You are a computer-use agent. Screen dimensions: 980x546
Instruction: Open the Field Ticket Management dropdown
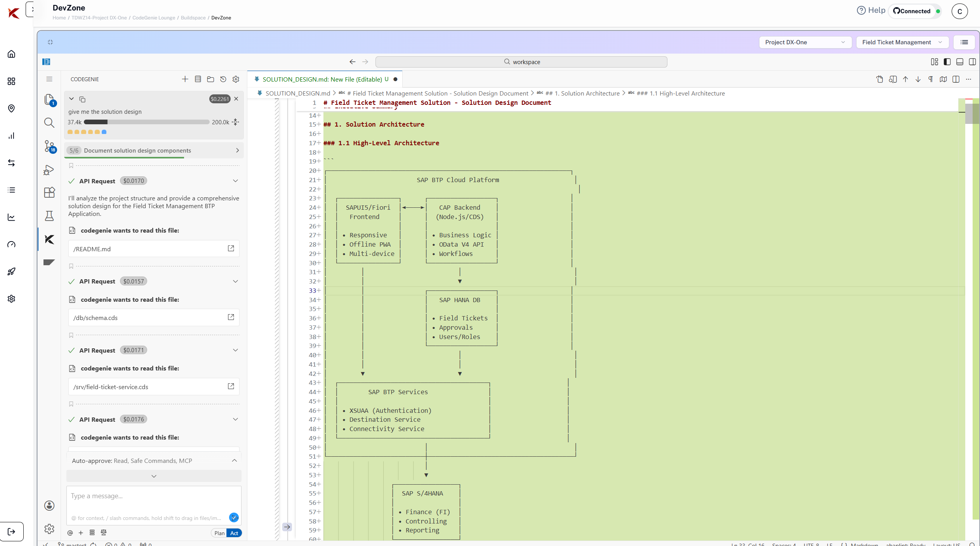902,42
